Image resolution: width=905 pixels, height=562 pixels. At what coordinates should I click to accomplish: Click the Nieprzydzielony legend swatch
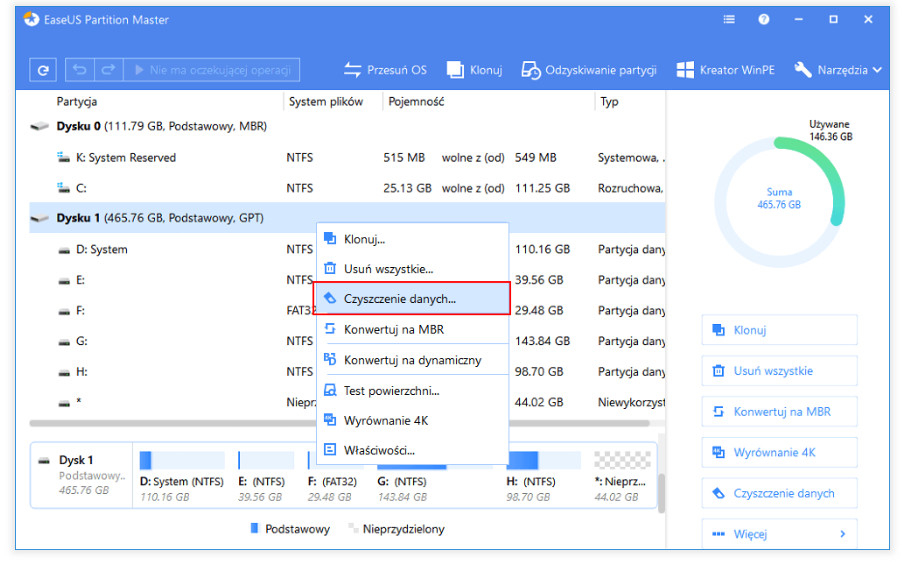pyautogui.click(x=352, y=528)
